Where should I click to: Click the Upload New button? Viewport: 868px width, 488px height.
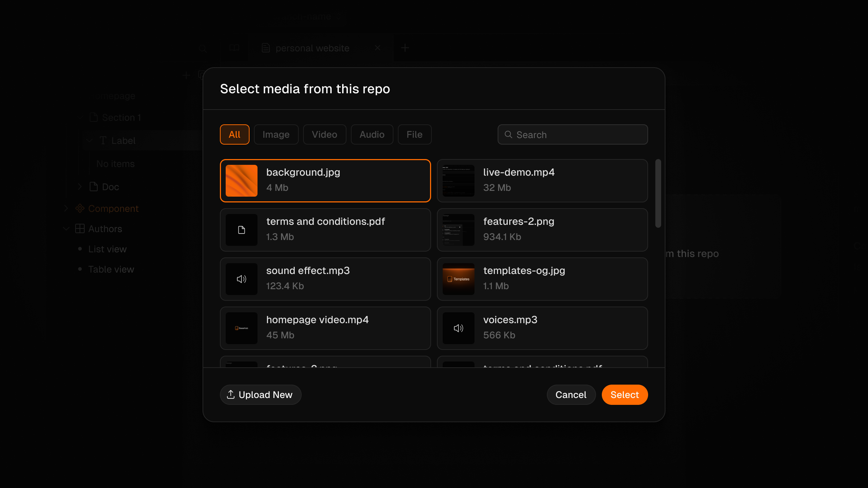click(x=260, y=395)
